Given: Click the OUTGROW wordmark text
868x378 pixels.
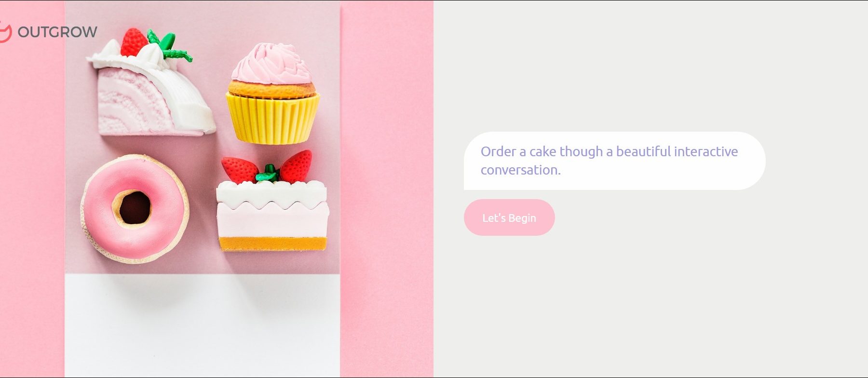Looking at the screenshot, I should pyautogui.click(x=57, y=32).
